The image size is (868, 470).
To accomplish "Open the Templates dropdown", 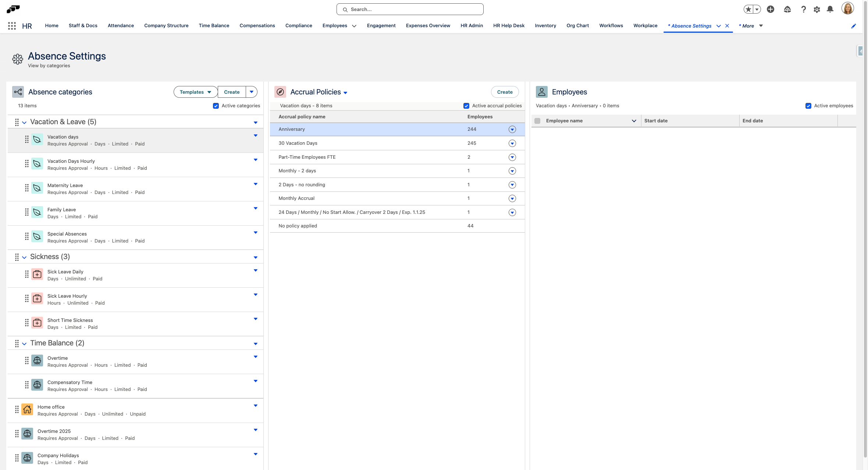I will pos(195,92).
